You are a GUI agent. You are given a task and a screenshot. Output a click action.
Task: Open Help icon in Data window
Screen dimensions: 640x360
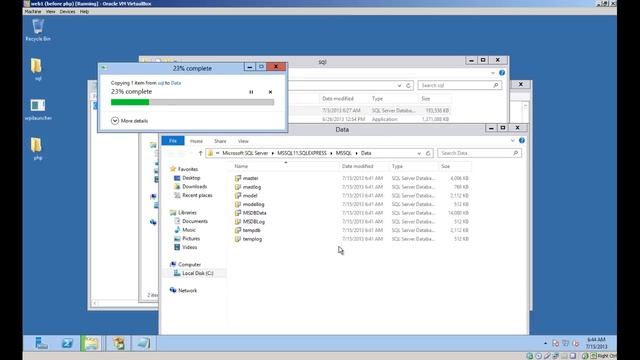(x=522, y=140)
